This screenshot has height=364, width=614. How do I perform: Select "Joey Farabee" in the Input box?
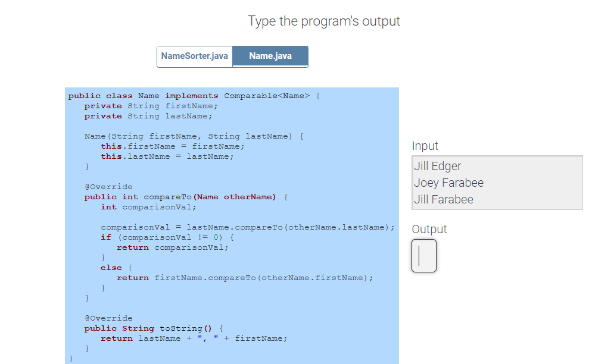[x=448, y=183]
